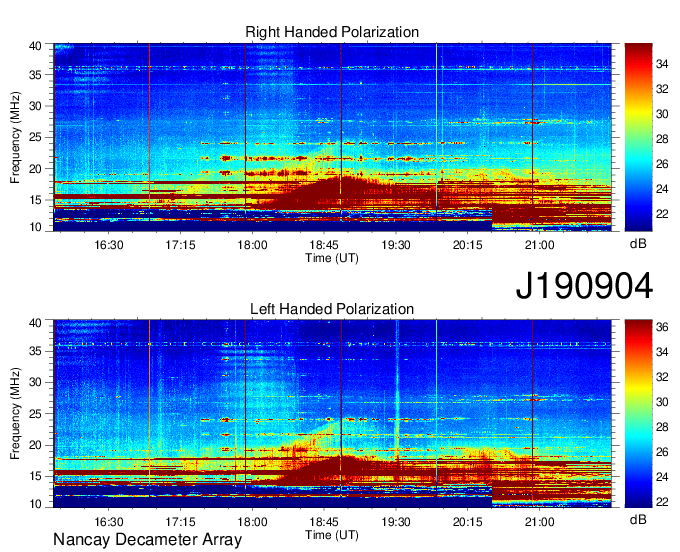Click the 30 MHz tick on Right Handed plot

click(35, 106)
